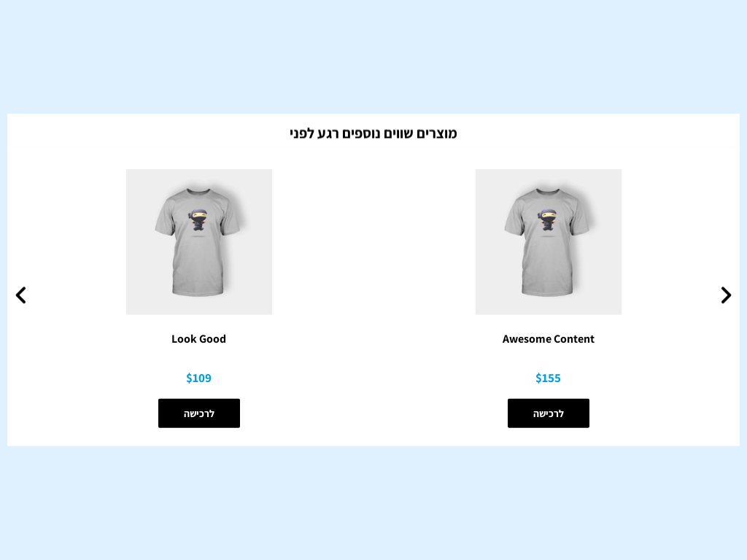
Task: Select the $109 price label
Action: 198,378
